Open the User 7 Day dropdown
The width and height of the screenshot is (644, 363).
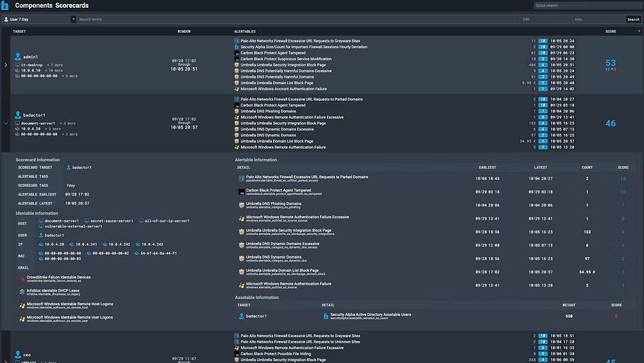pos(38,19)
